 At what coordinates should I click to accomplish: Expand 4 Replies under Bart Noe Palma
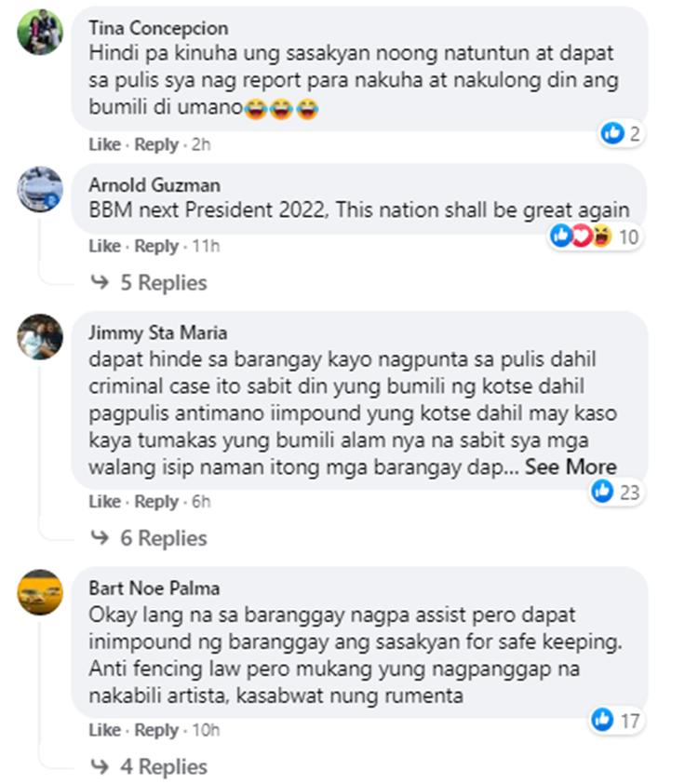click(148, 766)
